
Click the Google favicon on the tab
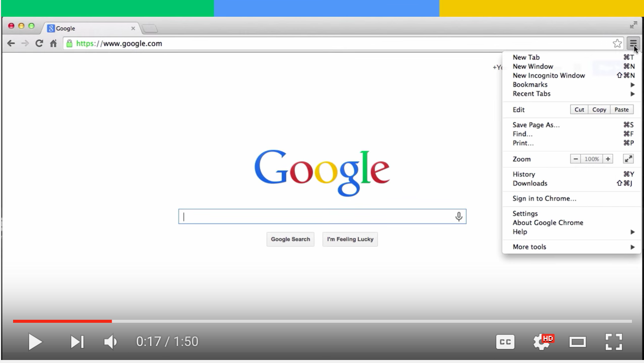pos(51,29)
